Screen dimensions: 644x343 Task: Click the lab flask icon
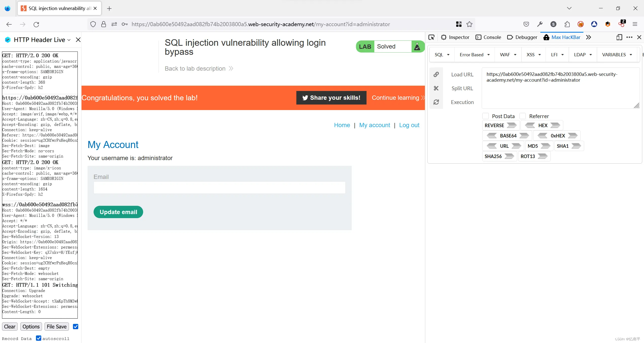click(x=417, y=46)
